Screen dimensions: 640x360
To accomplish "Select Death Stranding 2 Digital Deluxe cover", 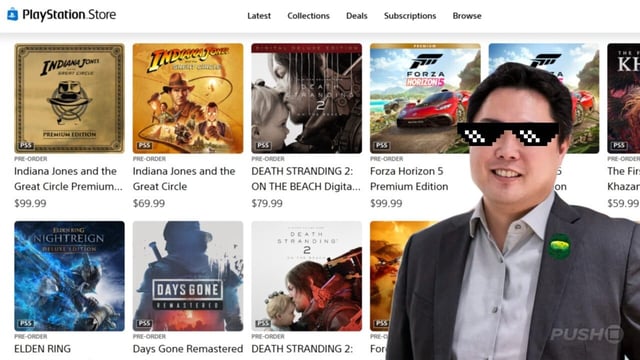I will coord(307,98).
